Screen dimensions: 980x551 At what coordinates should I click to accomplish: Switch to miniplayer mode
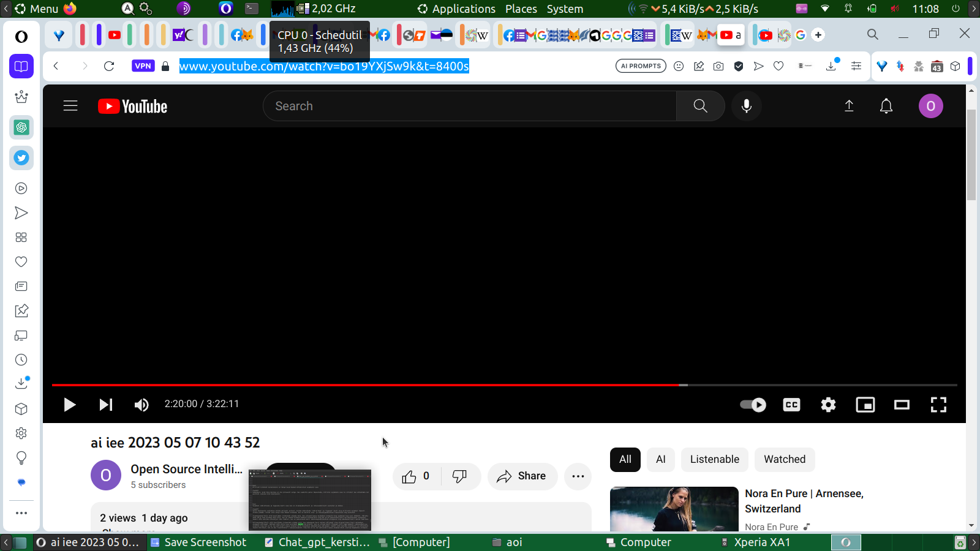pos(865,405)
